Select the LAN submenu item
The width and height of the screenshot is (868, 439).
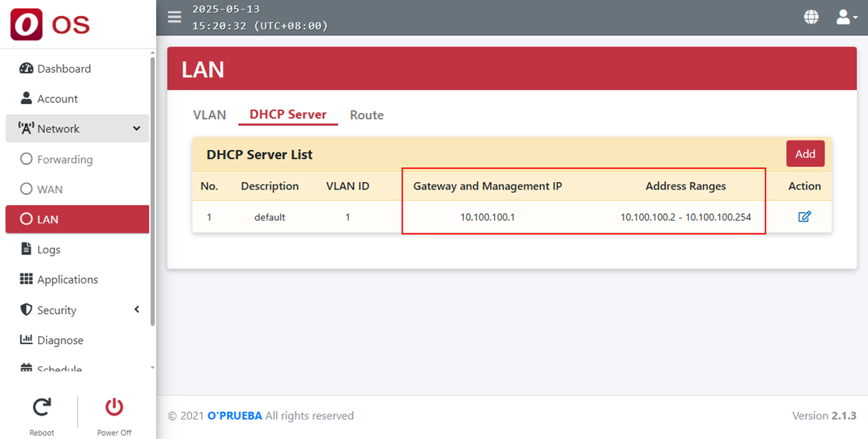[x=48, y=220]
